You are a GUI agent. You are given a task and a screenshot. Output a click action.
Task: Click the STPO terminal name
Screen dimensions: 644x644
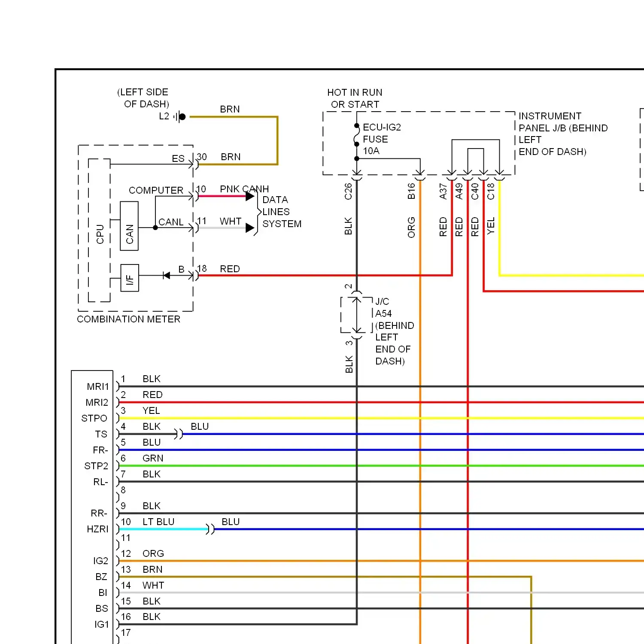coord(94,418)
